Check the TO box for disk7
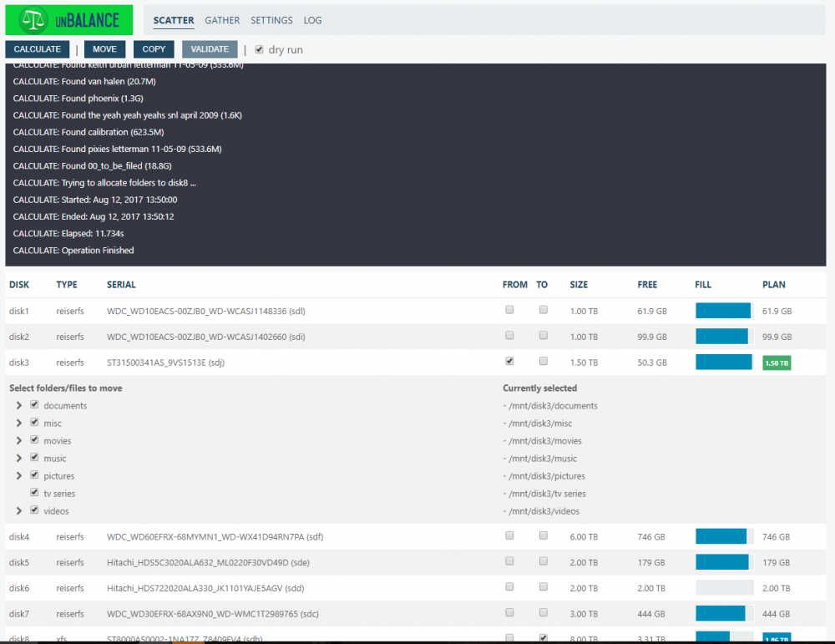835x644 pixels. coord(544,612)
